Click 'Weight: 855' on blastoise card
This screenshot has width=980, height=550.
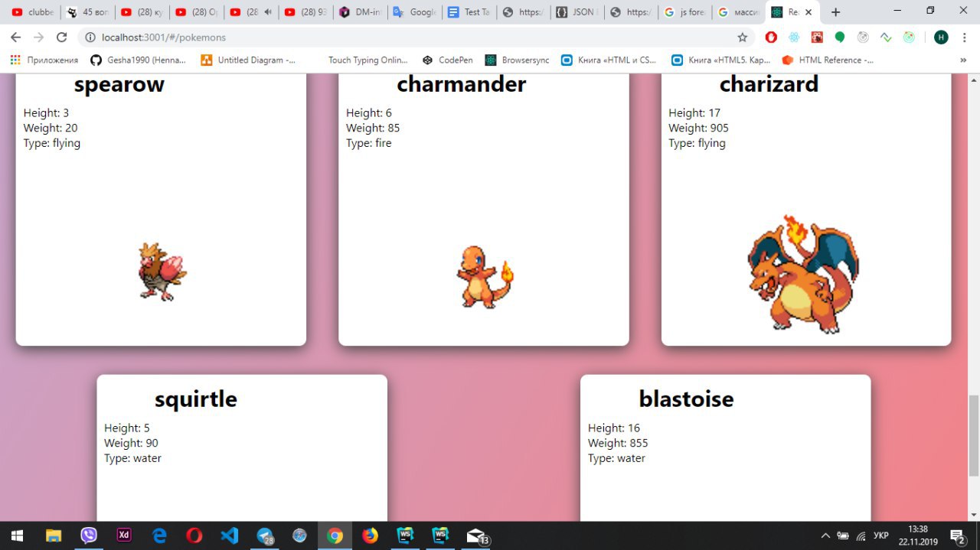pos(618,443)
